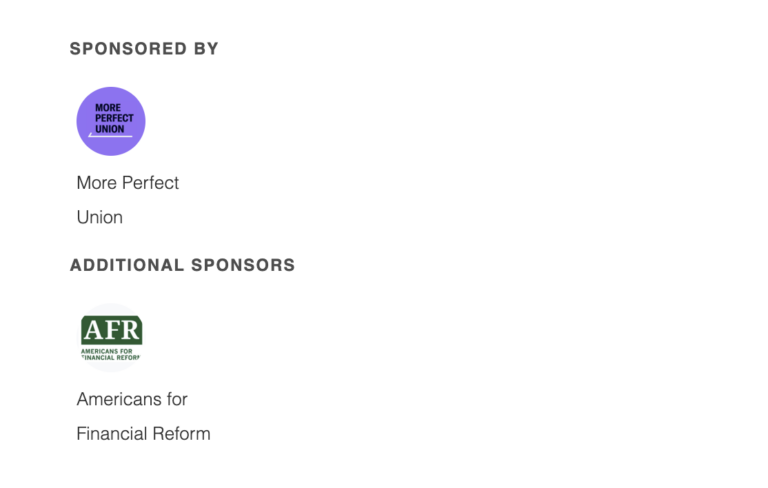Click the word SPONSORS in second heading
Screen dimensions: 768x488
[243, 265]
